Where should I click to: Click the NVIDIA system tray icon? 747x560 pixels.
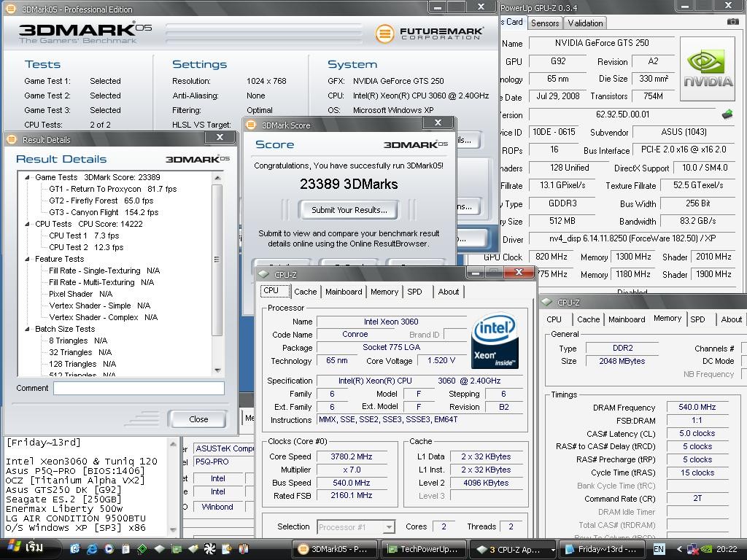705,549
